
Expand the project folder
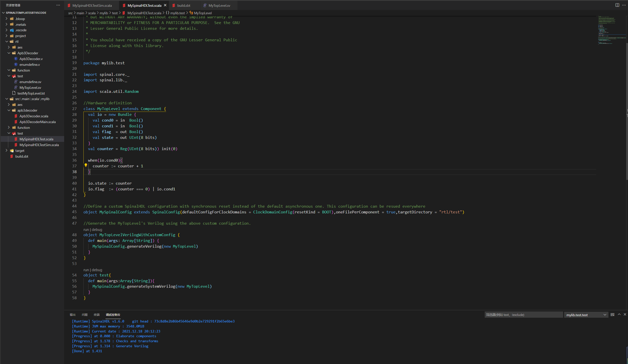tap(21, 36)
